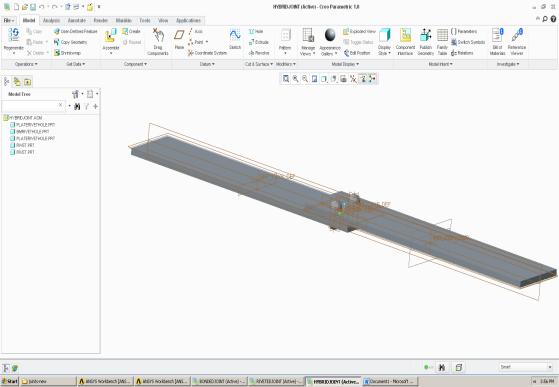Expand the Operations group dropdown
This screenshot has height=387, width=559.
click(x=26, y=64)
